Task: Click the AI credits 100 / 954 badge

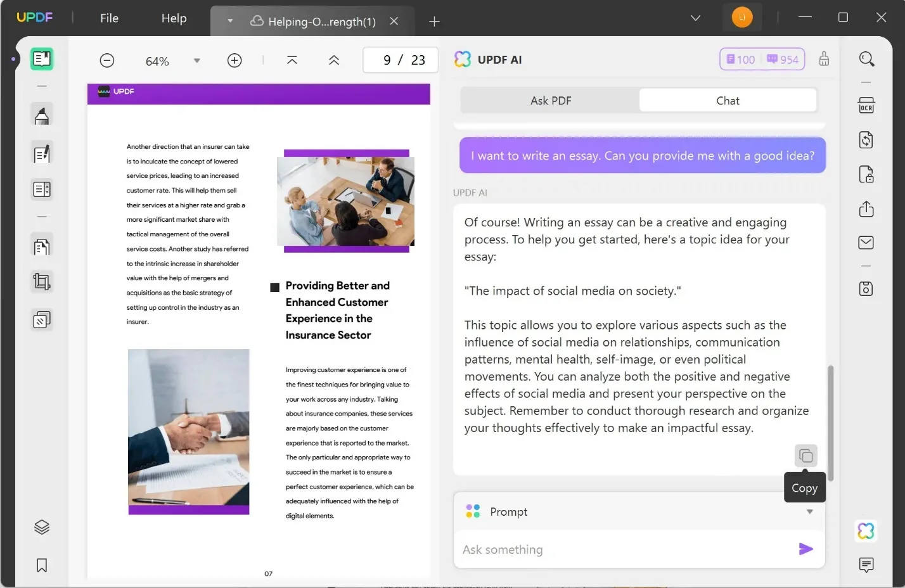Action: point(762,59)
